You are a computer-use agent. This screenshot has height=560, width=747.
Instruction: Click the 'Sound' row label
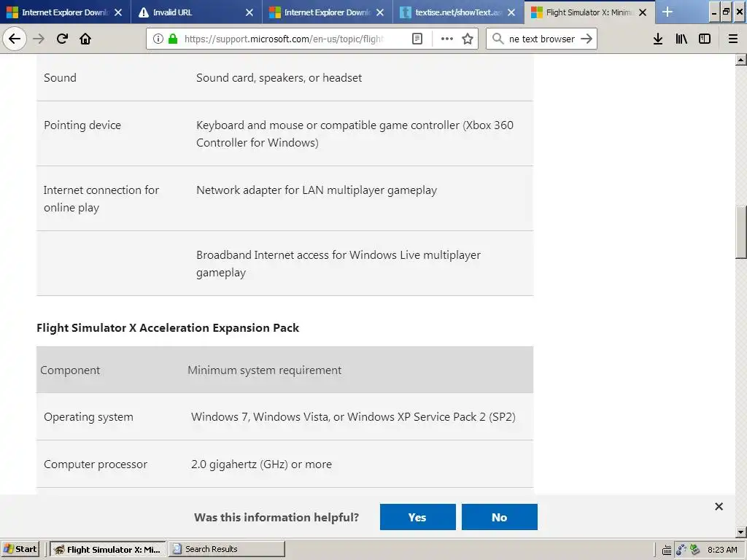60,77
